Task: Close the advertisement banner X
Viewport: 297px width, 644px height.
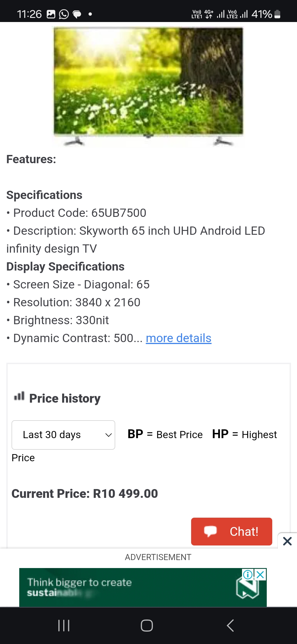Action: click(x=260, y=575)
